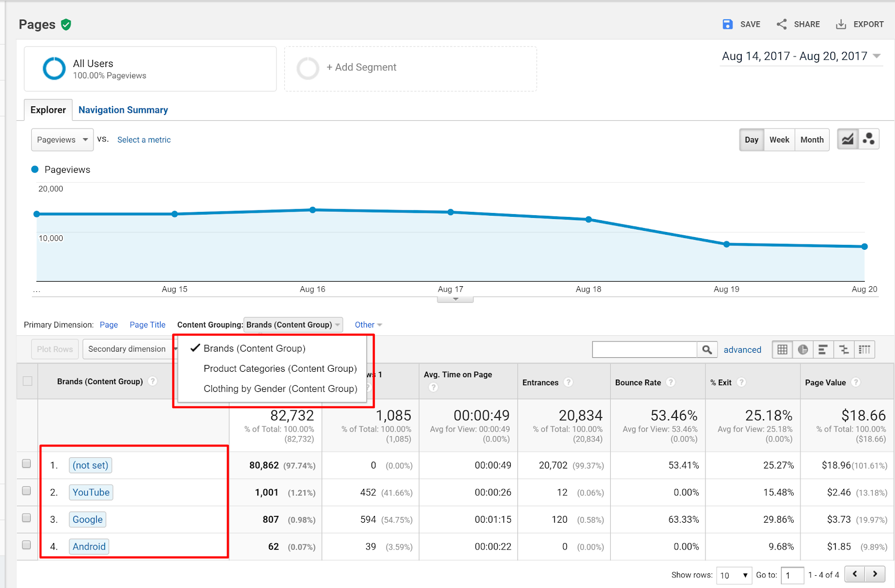Open the Show rows dropdown

coord(734,575)
